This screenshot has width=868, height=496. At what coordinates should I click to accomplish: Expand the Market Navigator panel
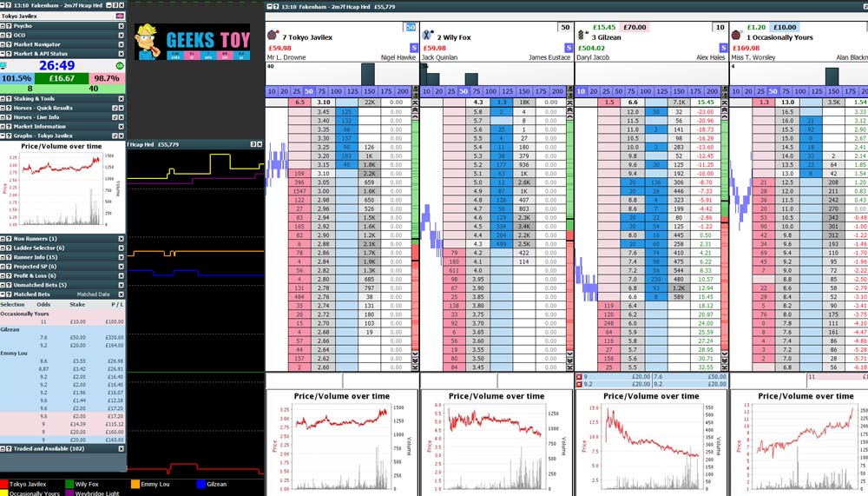click(x=3, y=44)
